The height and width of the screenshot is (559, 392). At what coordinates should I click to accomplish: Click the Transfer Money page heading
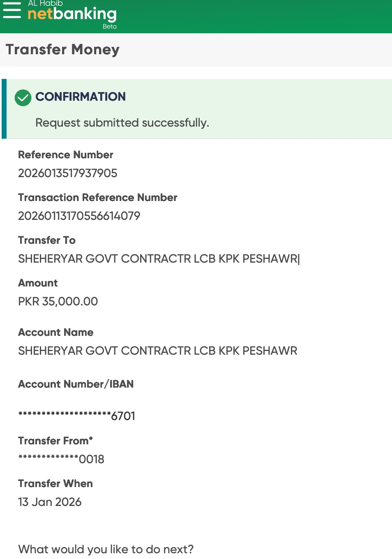point(62,50)
